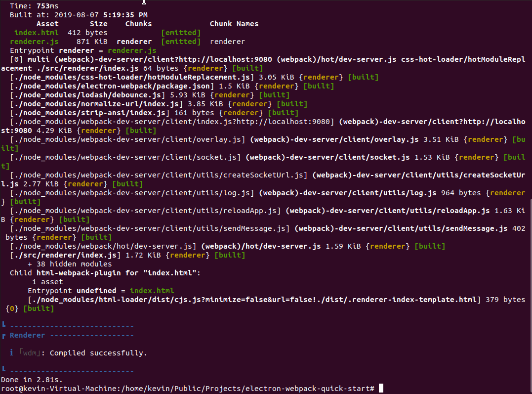Click the bracketed client/index.js?http://localhost:9080 path
The width and height of the screenshot is (532, 394).
click(172, 122)
